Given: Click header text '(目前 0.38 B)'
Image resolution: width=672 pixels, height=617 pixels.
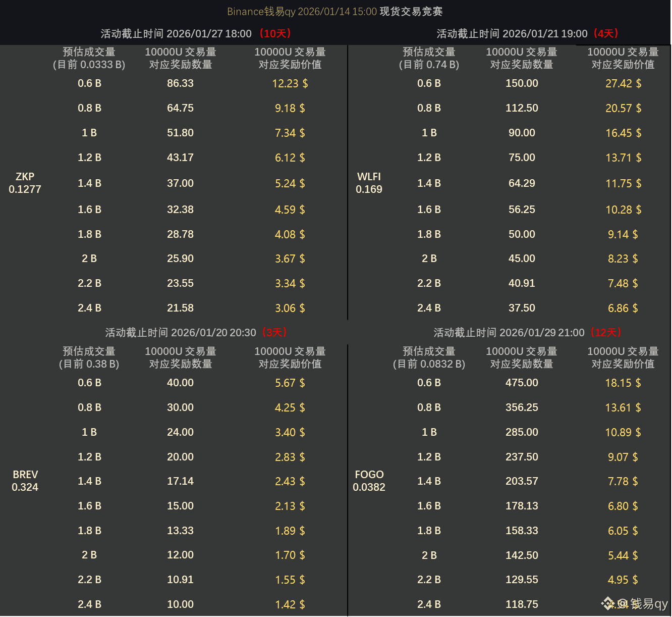Looking at the screenshot, I should click(x=89, y=364).
